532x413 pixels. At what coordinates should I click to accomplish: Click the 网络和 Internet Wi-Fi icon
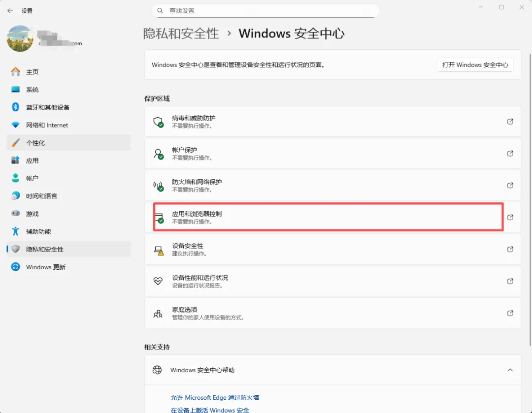click(15, 125)
